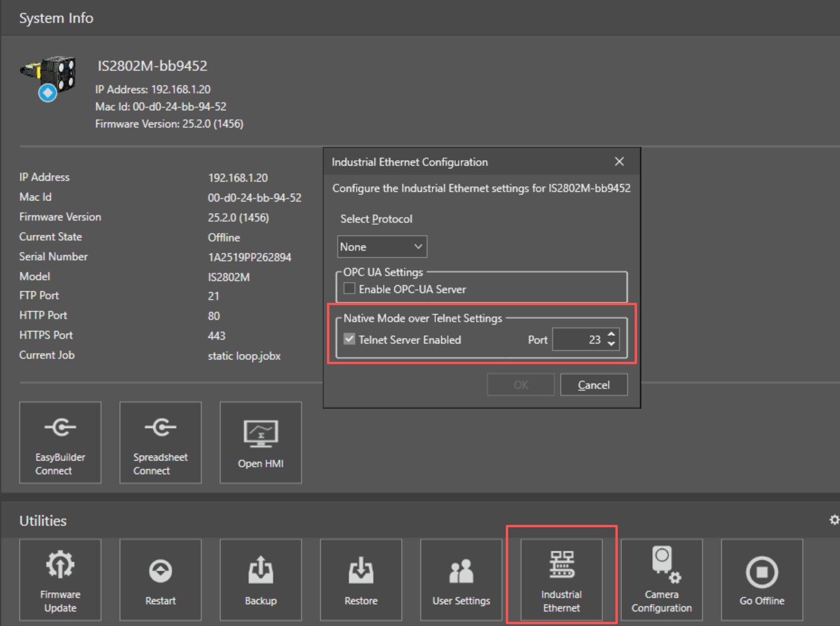Viewport: 840px width, 626px height.
Task: Select the Port number input field
Action: [x=581, y=339]
